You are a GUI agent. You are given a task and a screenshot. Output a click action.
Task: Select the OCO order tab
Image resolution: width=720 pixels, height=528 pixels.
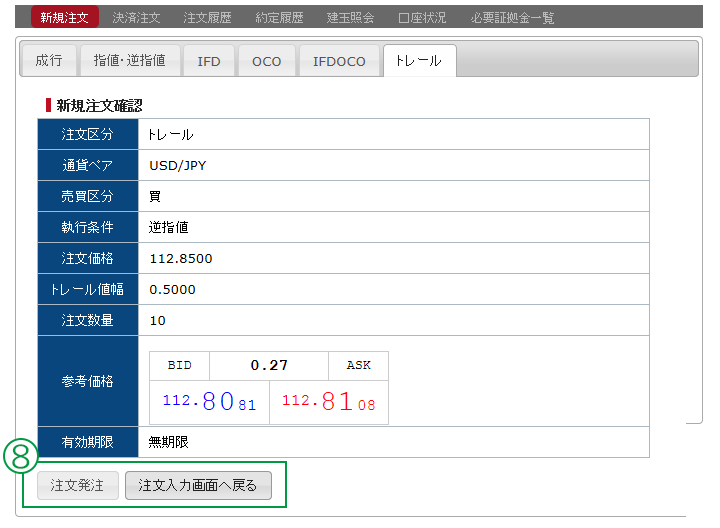pyautogui.click(x=266, y=60)
